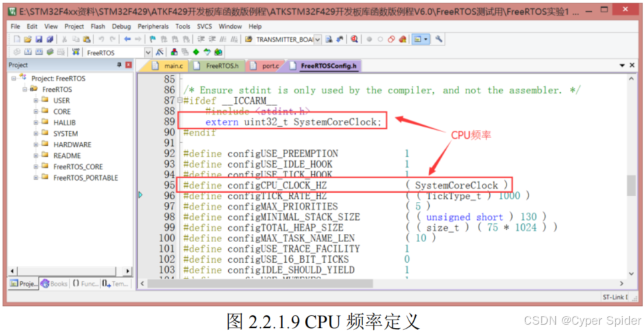
Task: Switch to the main.c editor tab
Action: (169, 65)
